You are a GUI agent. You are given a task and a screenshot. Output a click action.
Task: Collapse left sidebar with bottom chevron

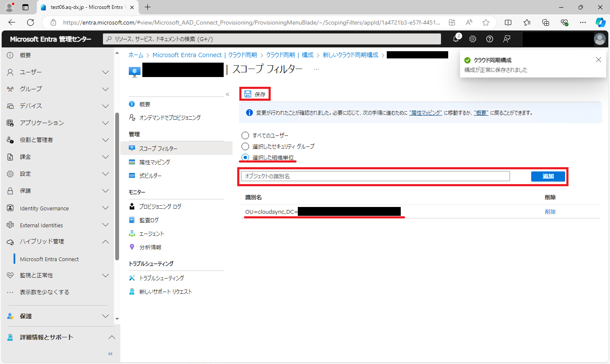point(111,354)
